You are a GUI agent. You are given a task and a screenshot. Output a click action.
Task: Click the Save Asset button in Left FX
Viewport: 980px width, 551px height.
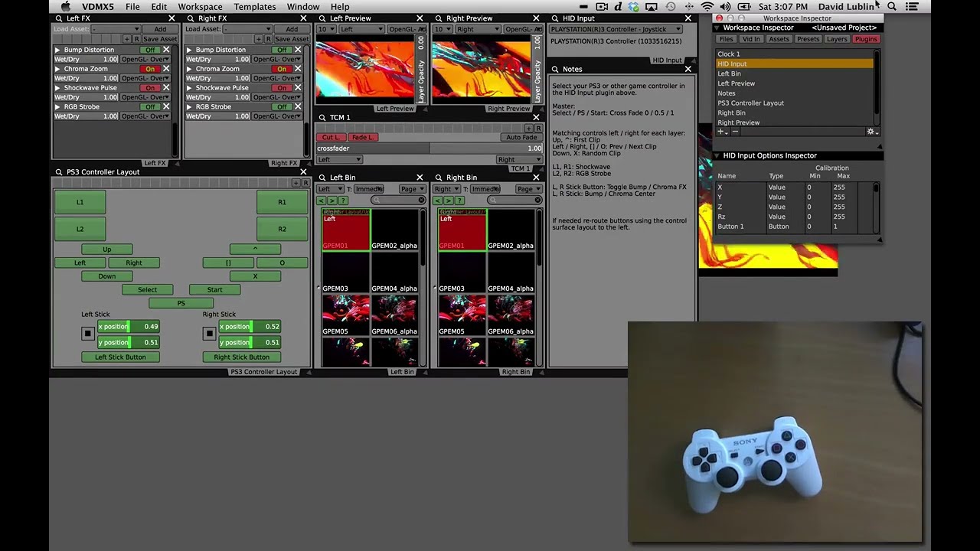(160, 39)
